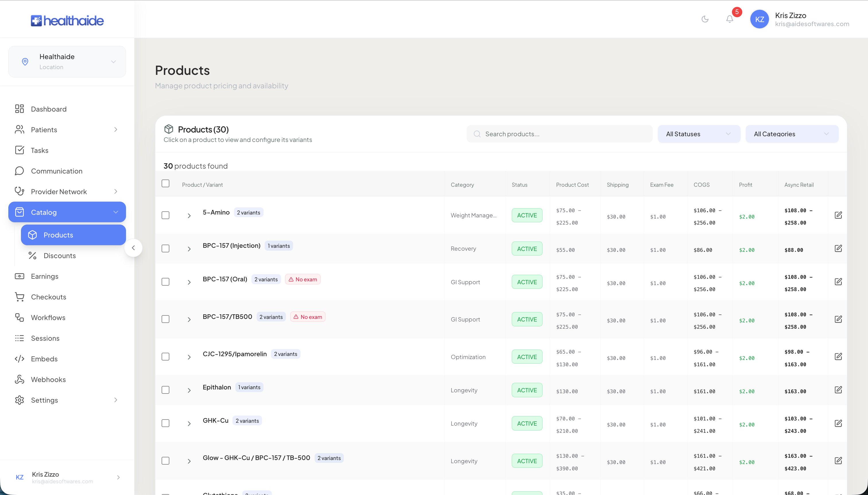Click the 2 variants badge on GHK-Cu
The width and height of the screenshot is (868, 495).
tap(247, 421)
